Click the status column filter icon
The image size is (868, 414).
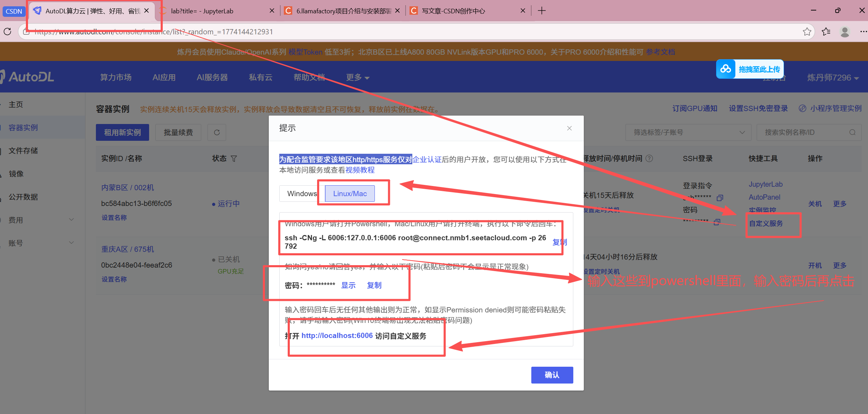click(x=234, y=159)
